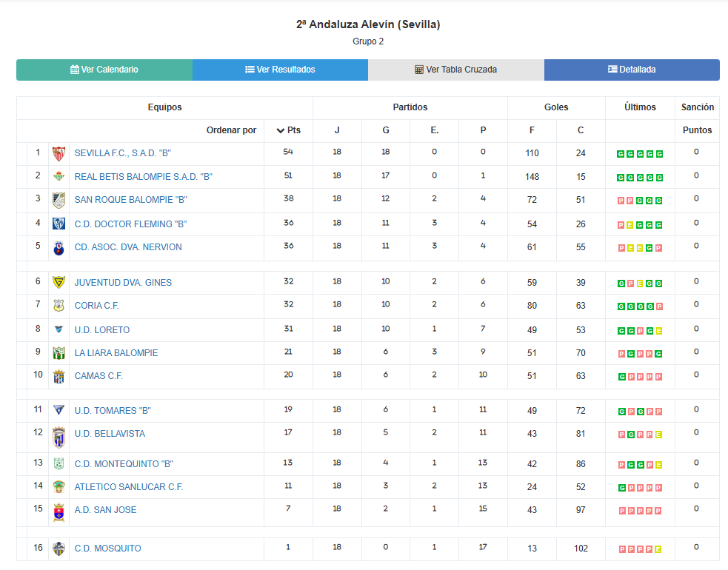Click the Últimos column header

(641, 107)
